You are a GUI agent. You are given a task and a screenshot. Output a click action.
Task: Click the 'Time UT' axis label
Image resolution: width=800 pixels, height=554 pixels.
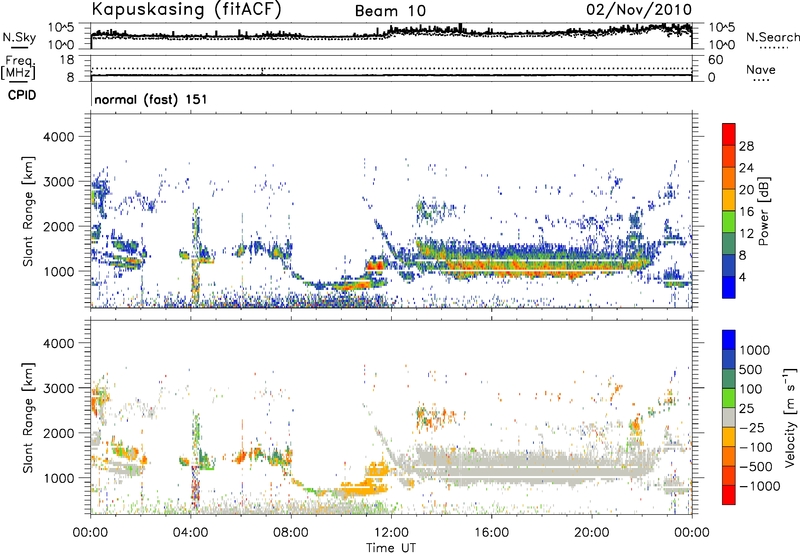click(391, 548)
